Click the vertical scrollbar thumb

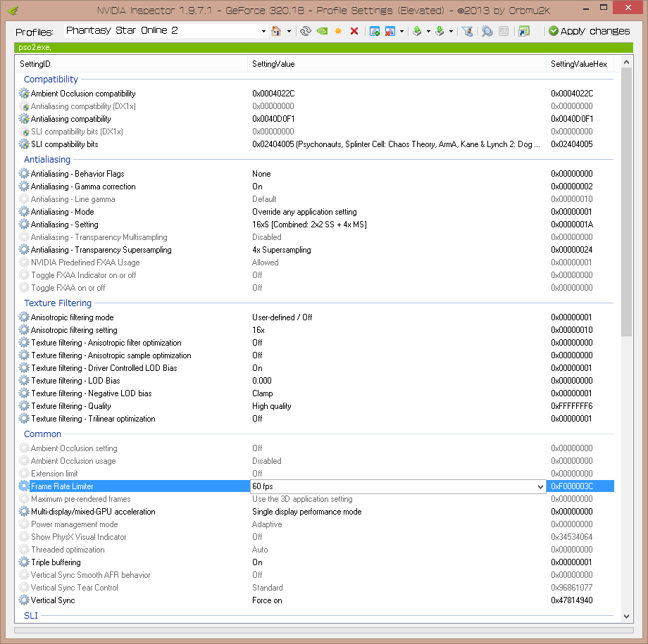pyautogui.click(x=626, y=202)
